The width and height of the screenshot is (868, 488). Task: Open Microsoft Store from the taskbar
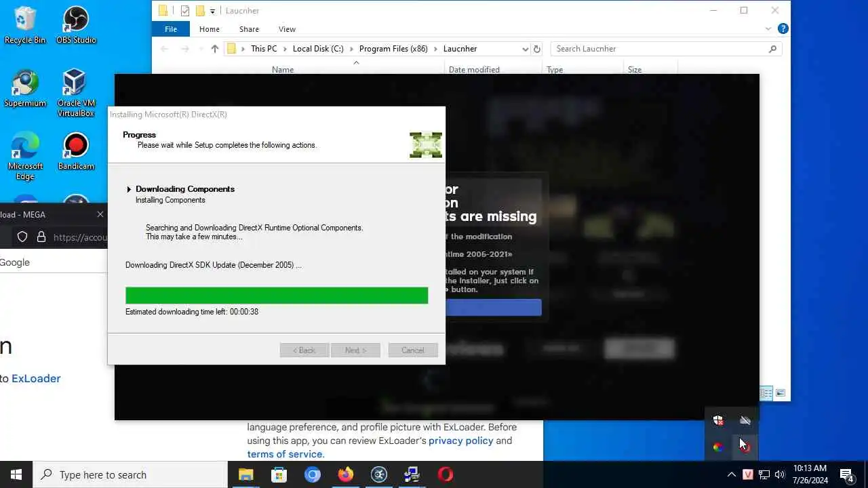279,474
